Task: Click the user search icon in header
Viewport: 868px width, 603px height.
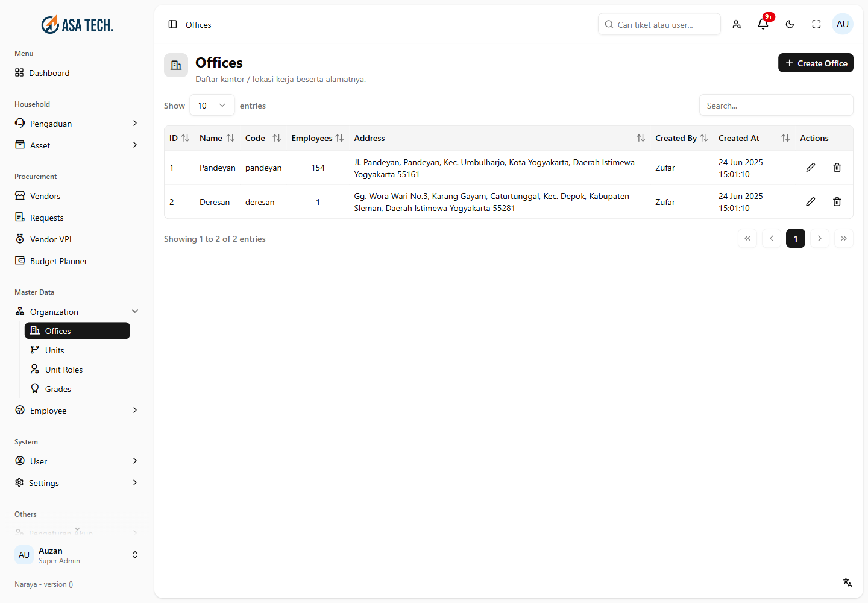Action: click(x=737, y=24)
